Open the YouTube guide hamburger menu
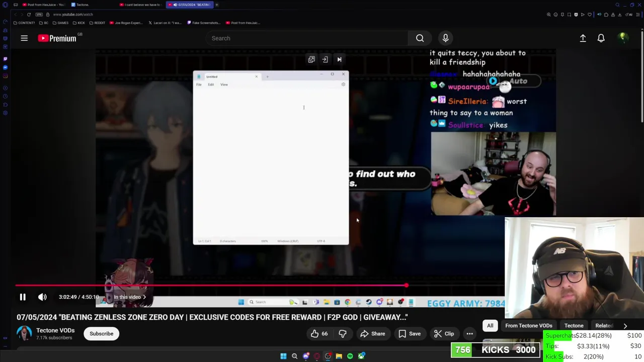Image resolution: width=644 pixels, height=362 pixels. 24,38
